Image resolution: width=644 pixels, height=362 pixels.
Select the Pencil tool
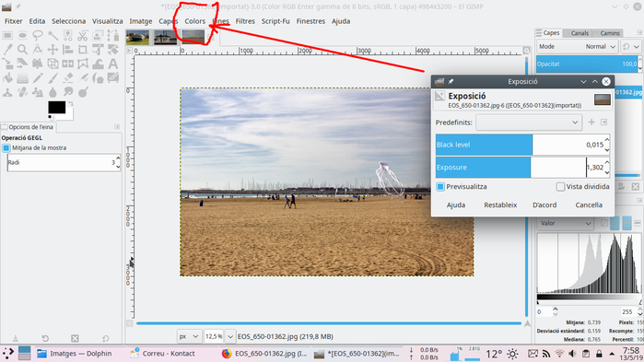(38, 77)
